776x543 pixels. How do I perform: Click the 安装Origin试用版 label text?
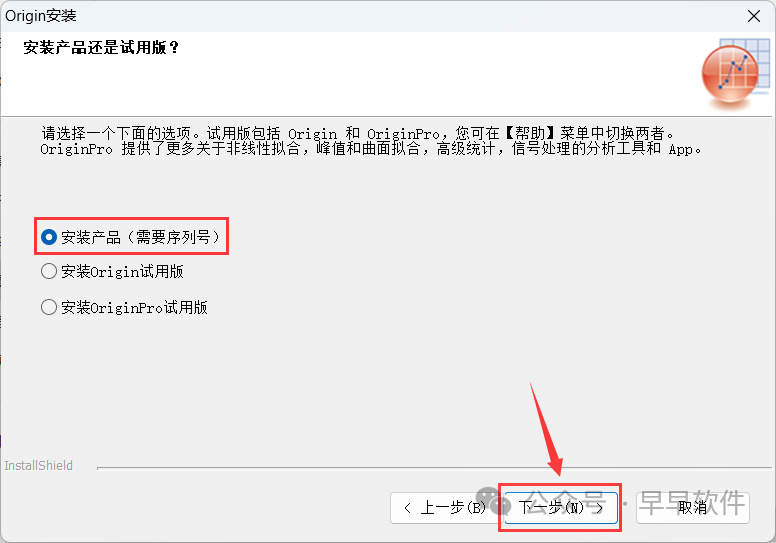coord(122,271)
